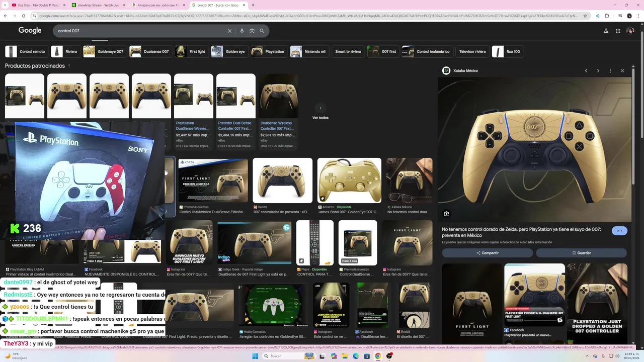The image size is (644, 362).
Task: Filter results by Control inalámbrico chip
Action: tap(427, 51)
